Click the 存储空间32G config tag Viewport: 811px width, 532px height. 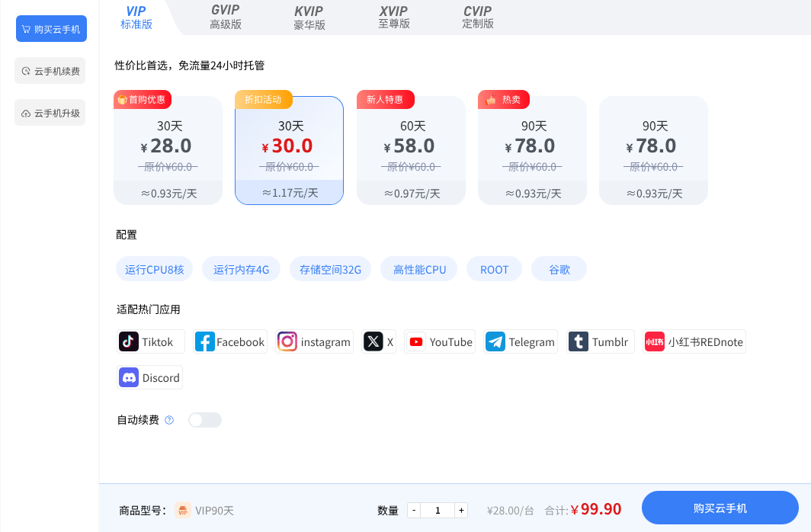coord(330,269)
